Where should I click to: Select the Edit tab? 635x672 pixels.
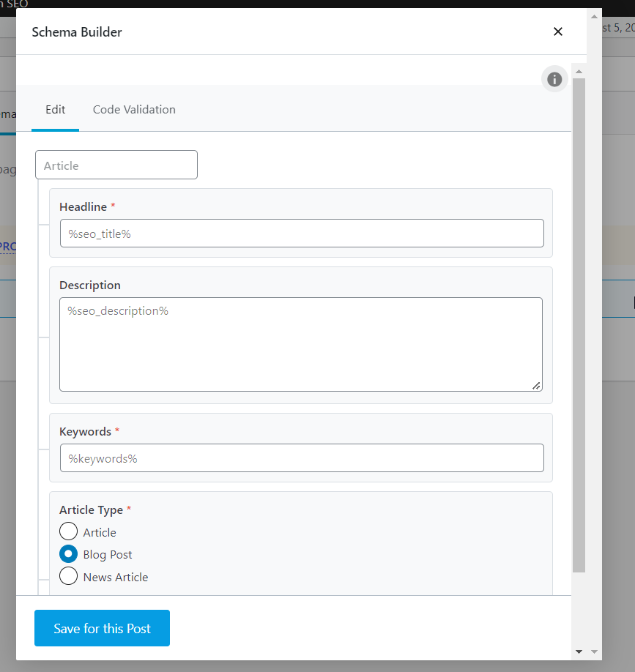(x=56, y=110)
